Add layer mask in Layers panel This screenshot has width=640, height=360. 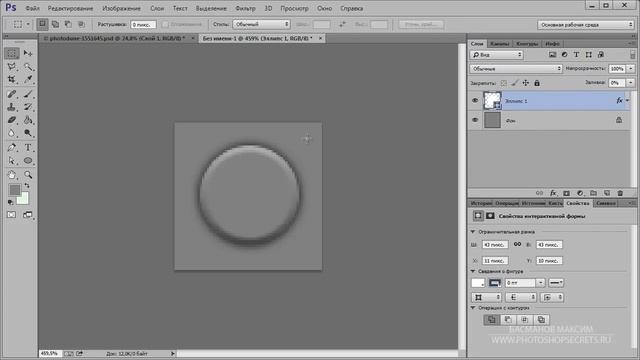coord(567,193)
